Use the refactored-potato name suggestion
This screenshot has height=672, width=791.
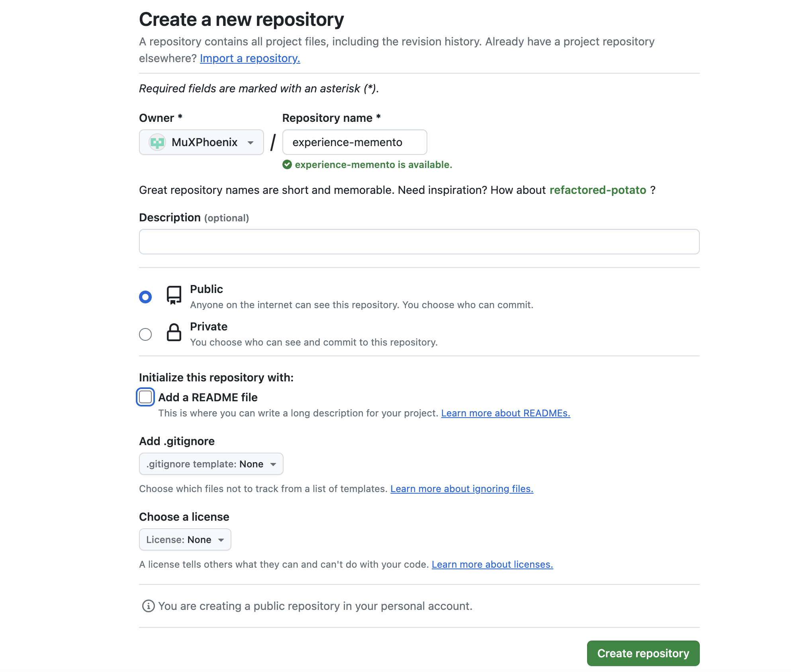[598, 190]
